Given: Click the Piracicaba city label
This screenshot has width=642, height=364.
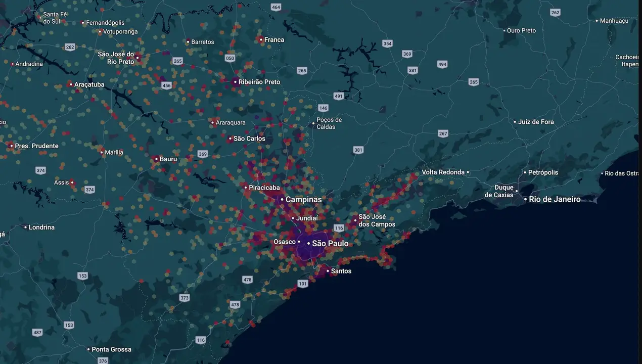Looking at the screenshot, I should pyautogui.click(x=264, y=188).
